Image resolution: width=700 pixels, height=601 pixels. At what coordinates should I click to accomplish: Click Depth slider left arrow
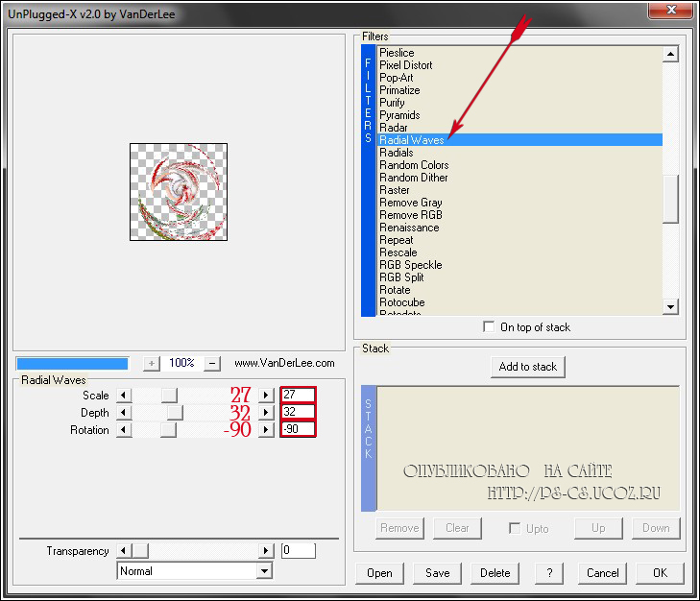point(124,412)
